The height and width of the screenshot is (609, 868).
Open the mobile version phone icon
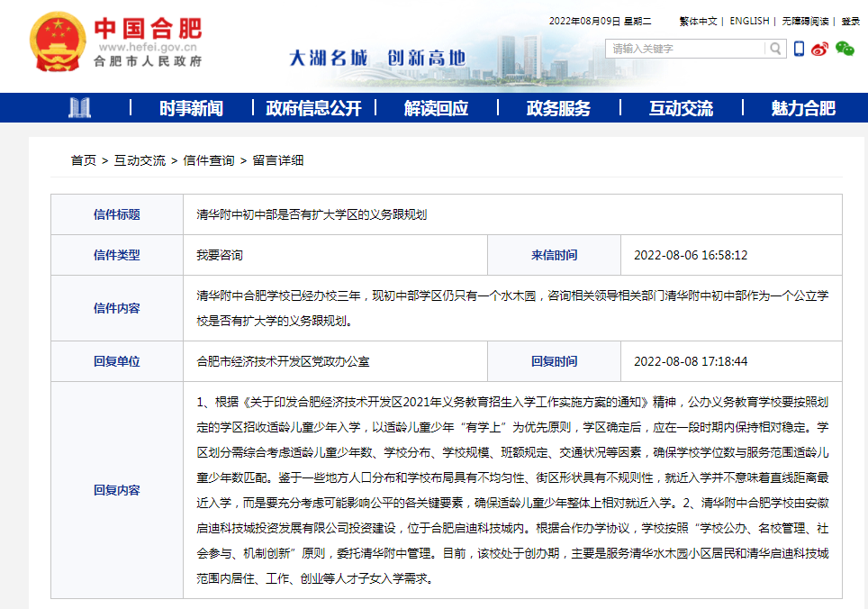(799, 49)
